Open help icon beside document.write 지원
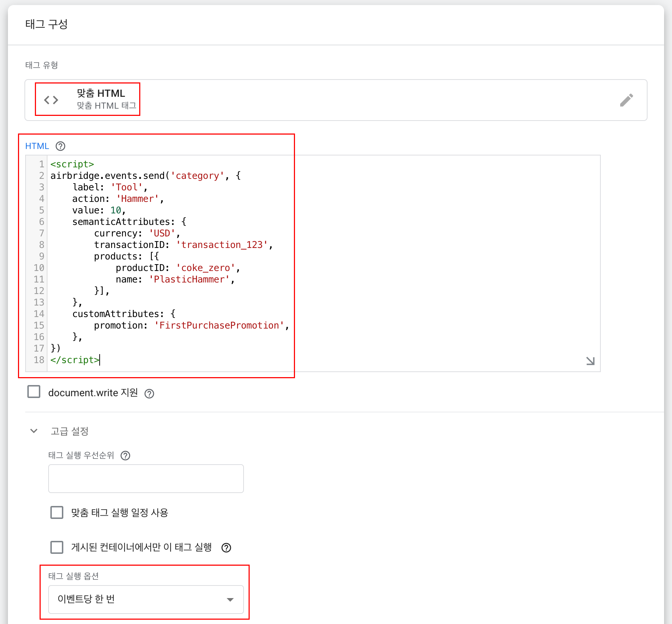672x624 pixels. click(149, 394)
